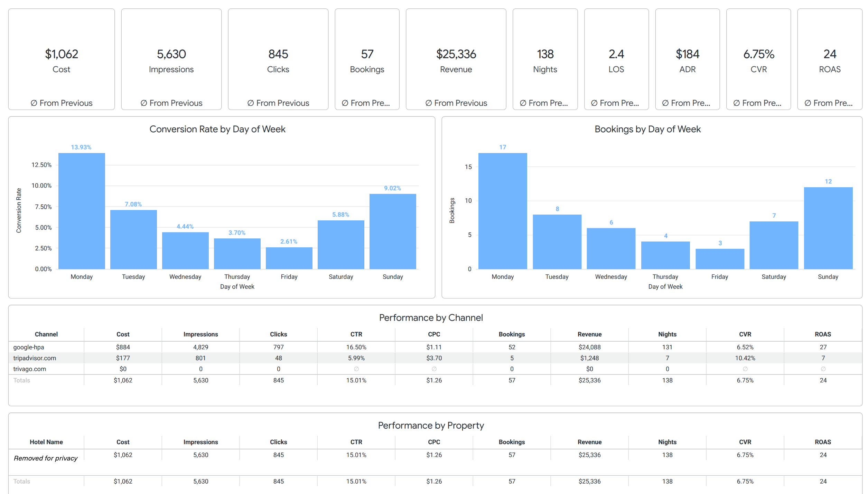Select Sunday 9.02% conversion rate bar
This screenshot has height=494, width=868.
393,231
